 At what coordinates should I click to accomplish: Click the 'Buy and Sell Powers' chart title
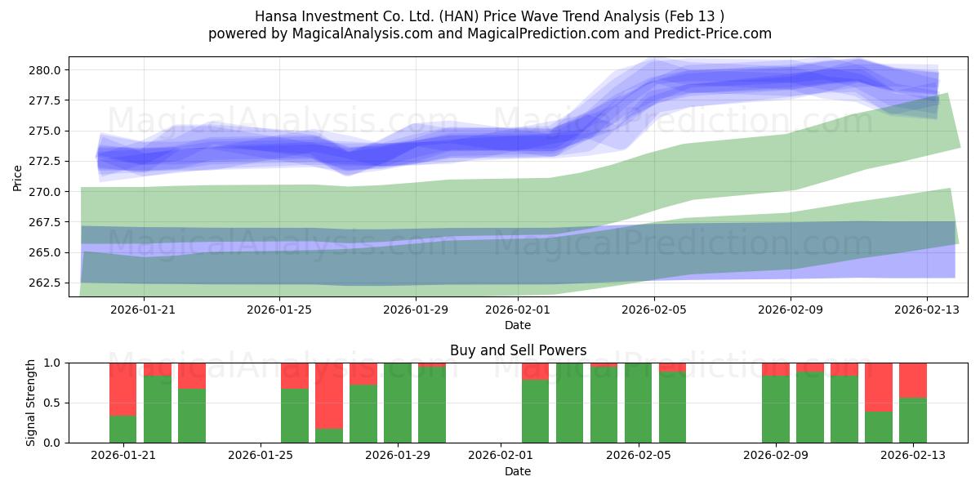[518, 350]
